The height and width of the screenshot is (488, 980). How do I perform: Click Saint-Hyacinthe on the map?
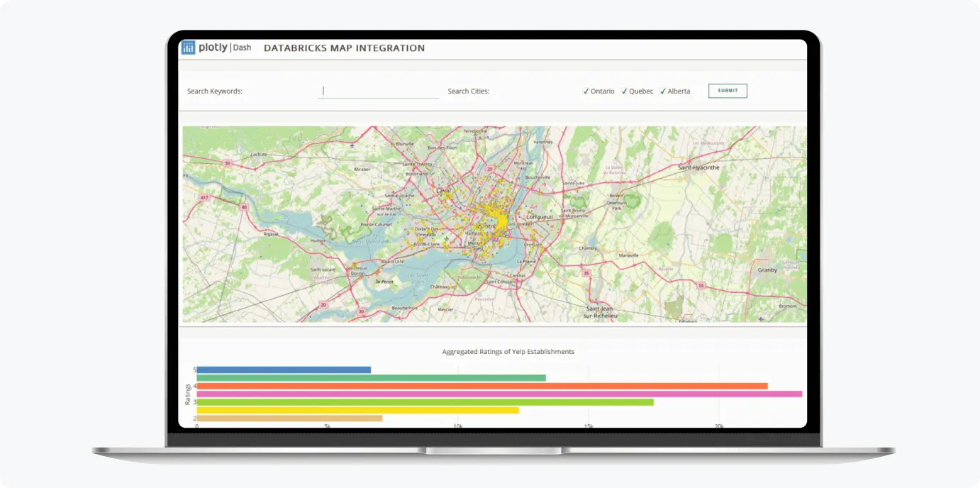tap(698, 167)
